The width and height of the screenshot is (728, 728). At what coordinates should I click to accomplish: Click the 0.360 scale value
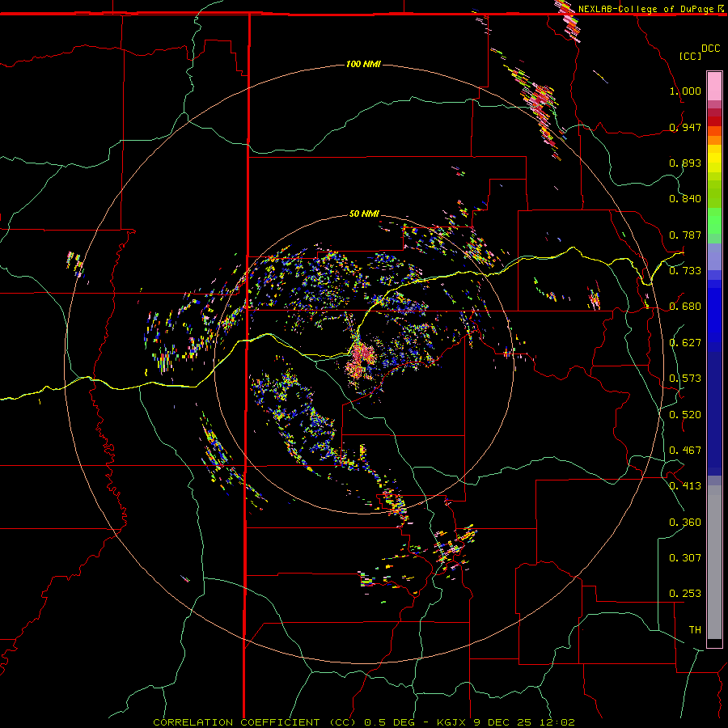[x=685, y=522]
